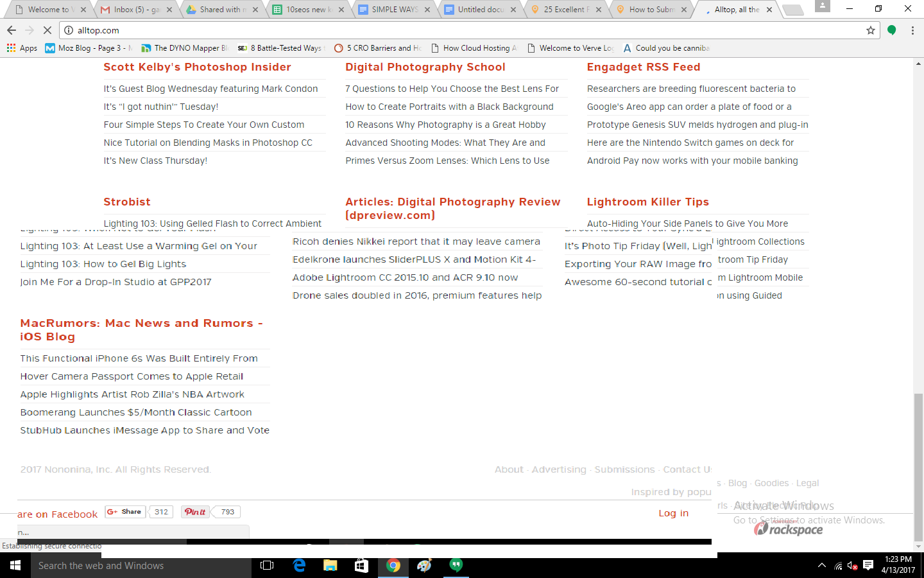Image resolution: width=924 pixels, height=578 pixels.
Task: Open File Explorer from the taskbar
Action: [330, 565]
